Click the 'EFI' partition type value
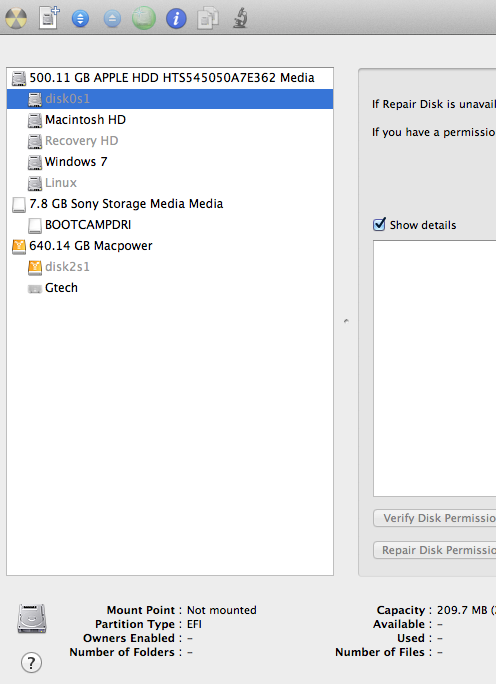 194,624
